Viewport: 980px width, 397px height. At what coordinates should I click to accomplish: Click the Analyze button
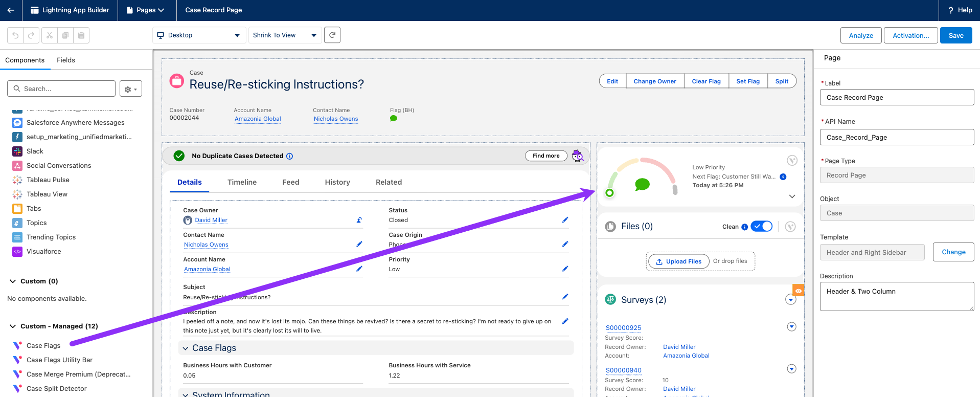click(x=861, y=35)
